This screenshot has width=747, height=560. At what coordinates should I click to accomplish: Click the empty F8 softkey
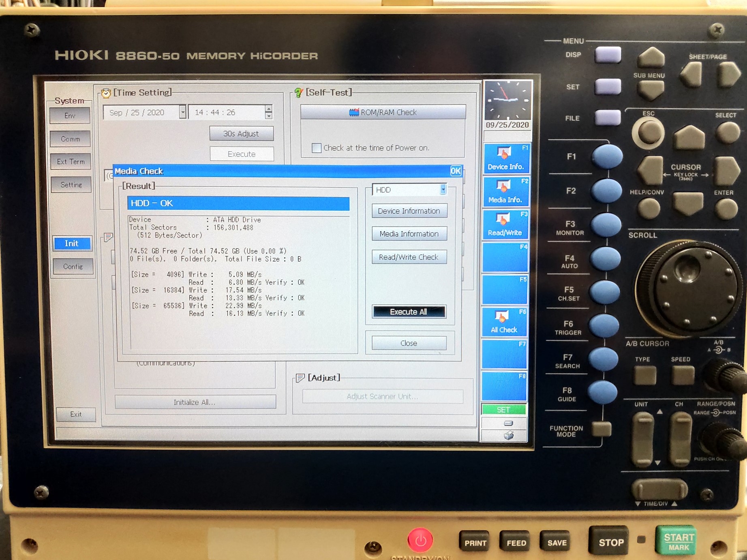[504, 387]
